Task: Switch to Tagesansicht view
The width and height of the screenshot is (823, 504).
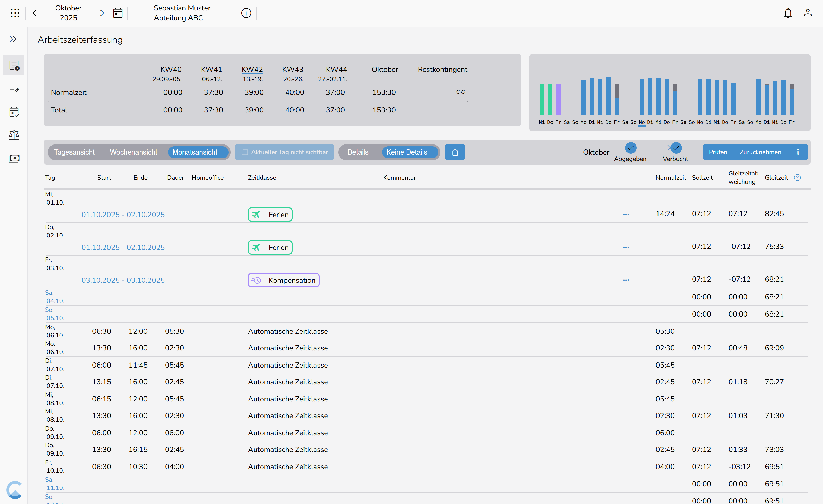Action: pos(74,152)
